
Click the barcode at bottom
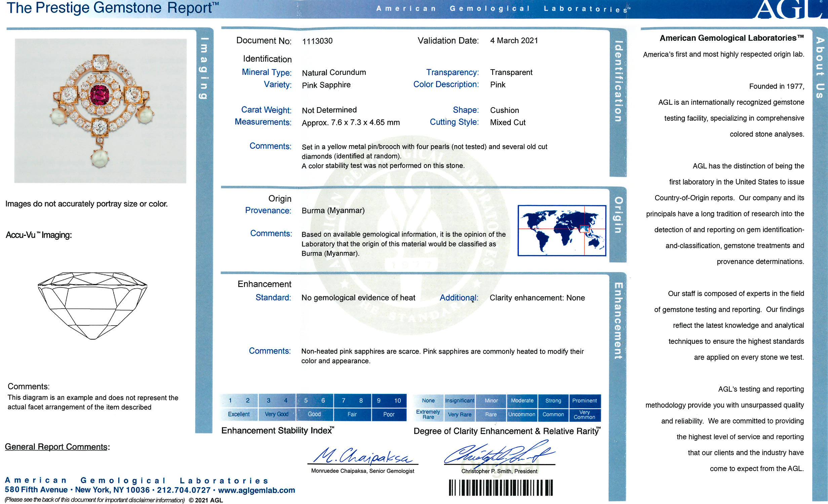pos(500,488)
